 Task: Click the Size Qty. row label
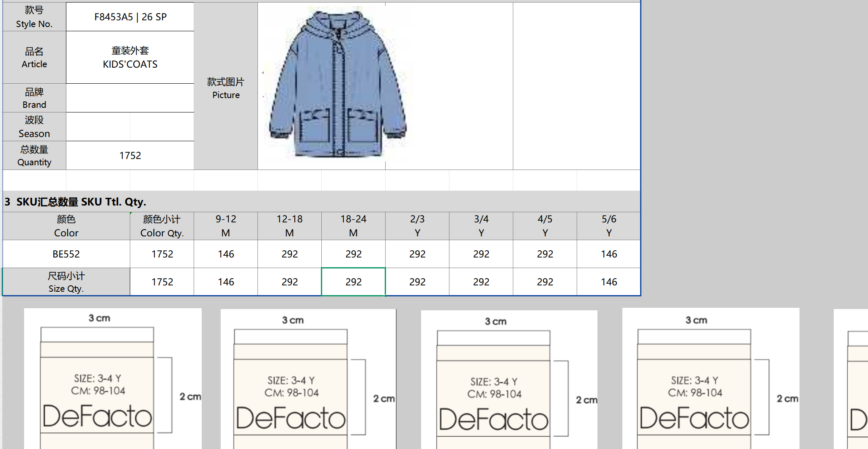click(x=66, y=282)
